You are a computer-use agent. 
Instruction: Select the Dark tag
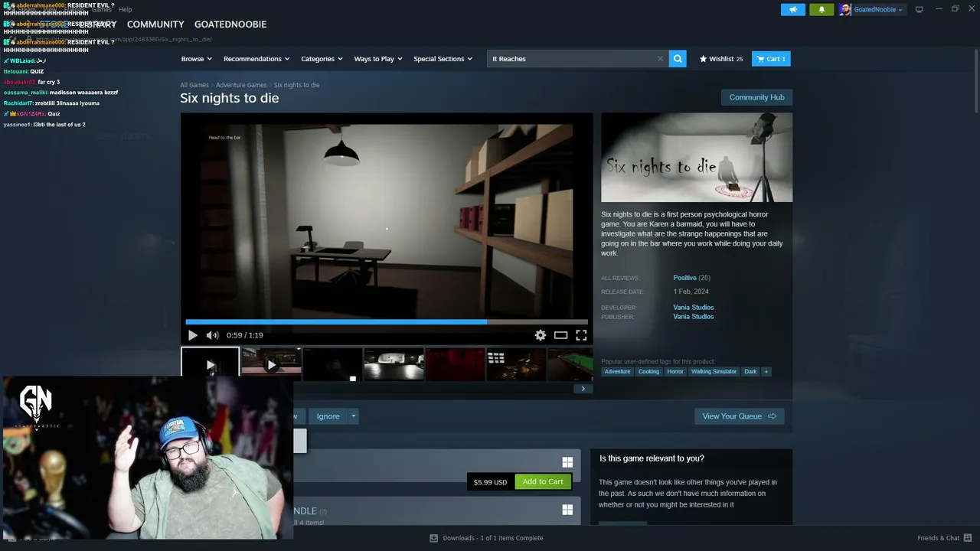tap(750, 372)
